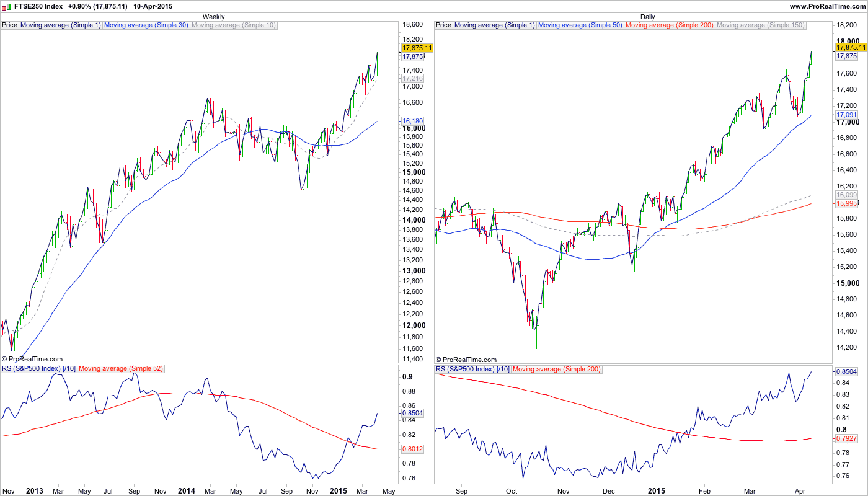This screenshot has height=496, width=868.
Task: Click the 0.8504 RS value tag in Daily panel
Action: pos(847,372)
